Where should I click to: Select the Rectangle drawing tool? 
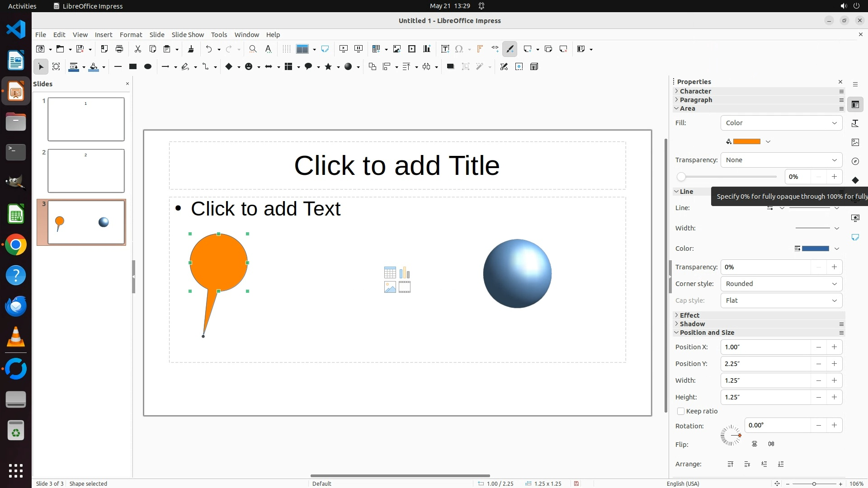pyautogui.click(x=132, y=66)
